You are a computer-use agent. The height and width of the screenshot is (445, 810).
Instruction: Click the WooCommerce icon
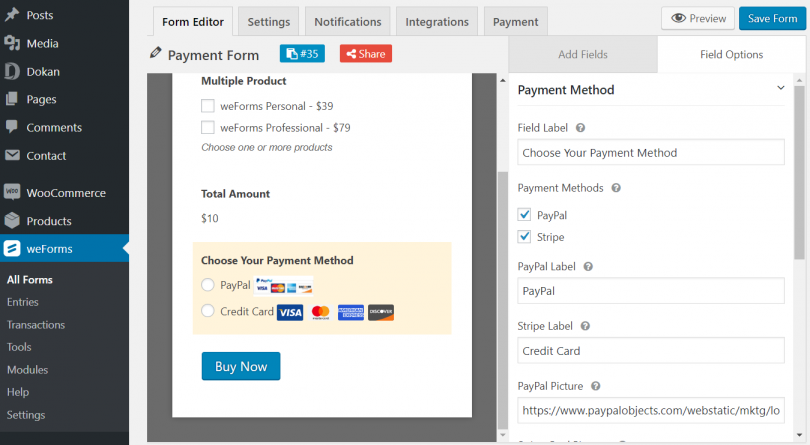point(12,192)
